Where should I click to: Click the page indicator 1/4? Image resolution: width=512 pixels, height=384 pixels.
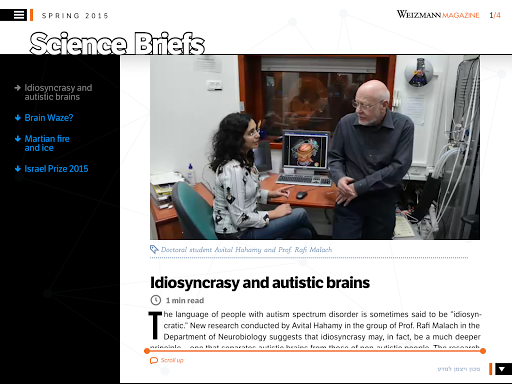(x=495, y=15)
